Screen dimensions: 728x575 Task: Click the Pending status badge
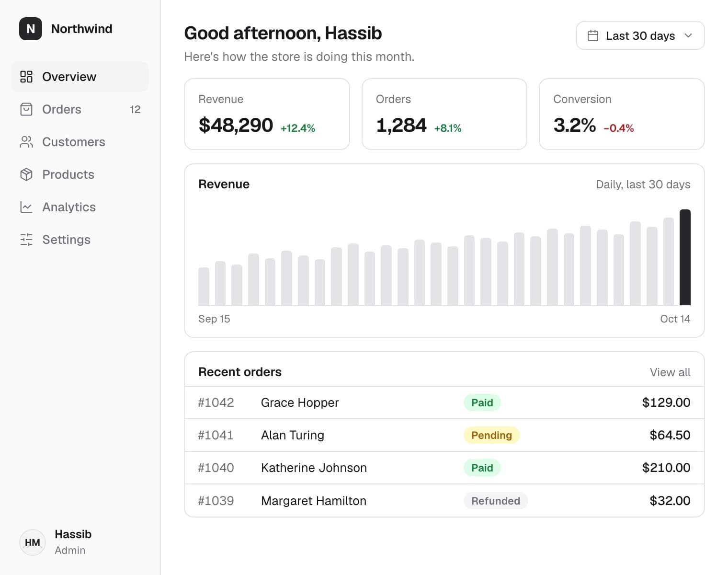(x=491, y=435)
